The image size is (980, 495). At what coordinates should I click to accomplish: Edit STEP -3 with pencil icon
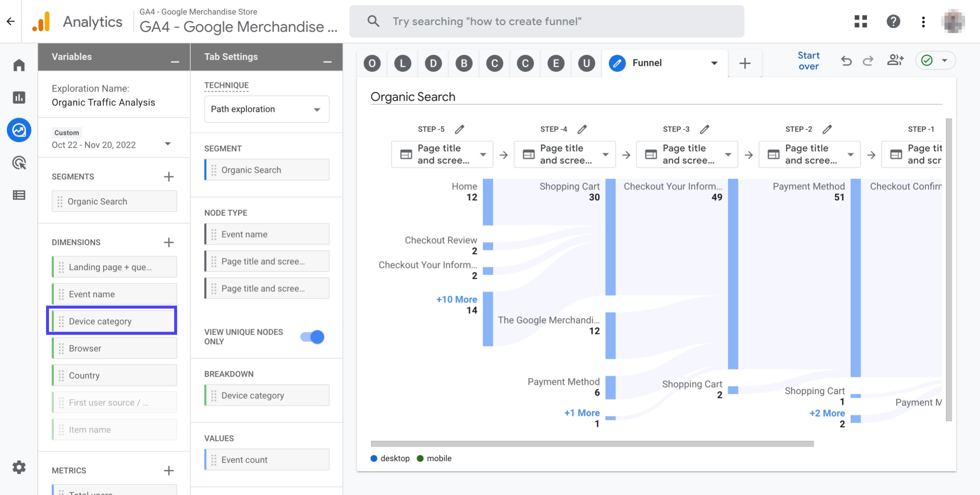pos(704,129)
